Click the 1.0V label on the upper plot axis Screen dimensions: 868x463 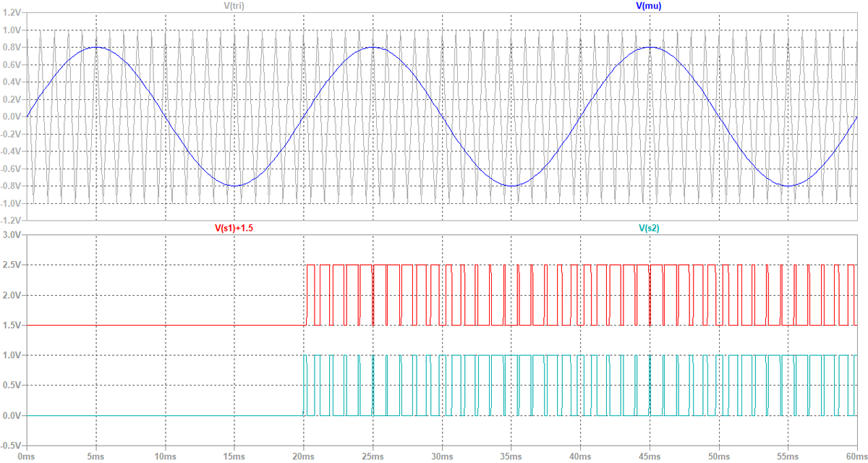pos(12,30)
